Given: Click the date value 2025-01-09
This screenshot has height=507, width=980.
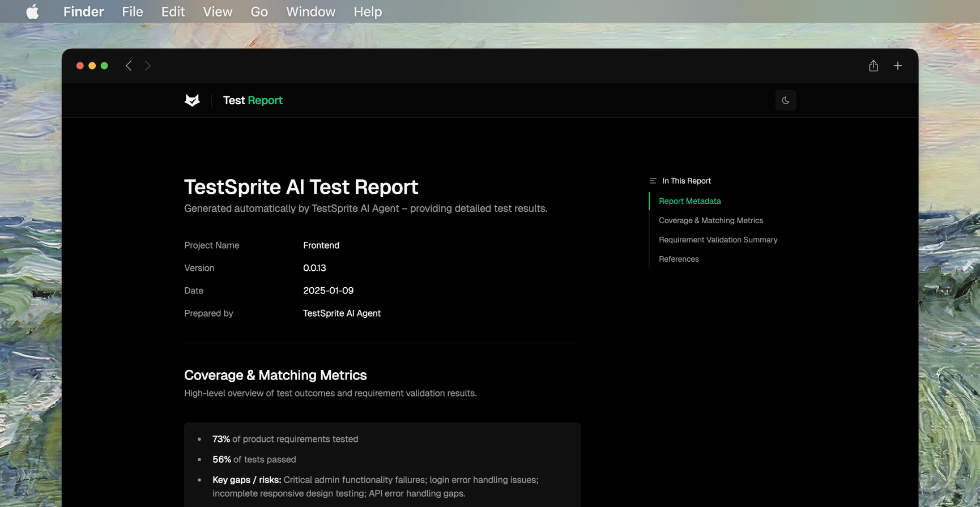Looking at the screenshot, I should 328,291.
